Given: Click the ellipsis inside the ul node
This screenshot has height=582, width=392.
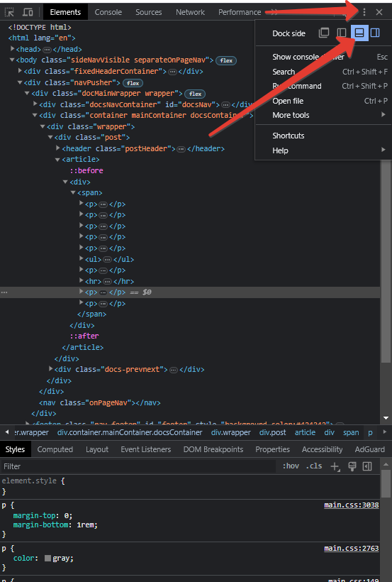Looking at the screenshot, I should (x=107, y=260).
